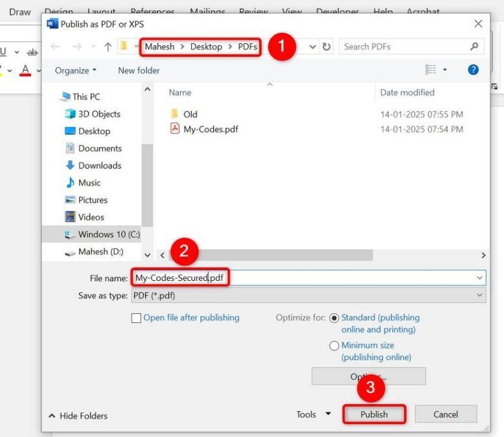Select the Old folder name
Viewport: 504px width, 437px height.
tap(190, 114)
